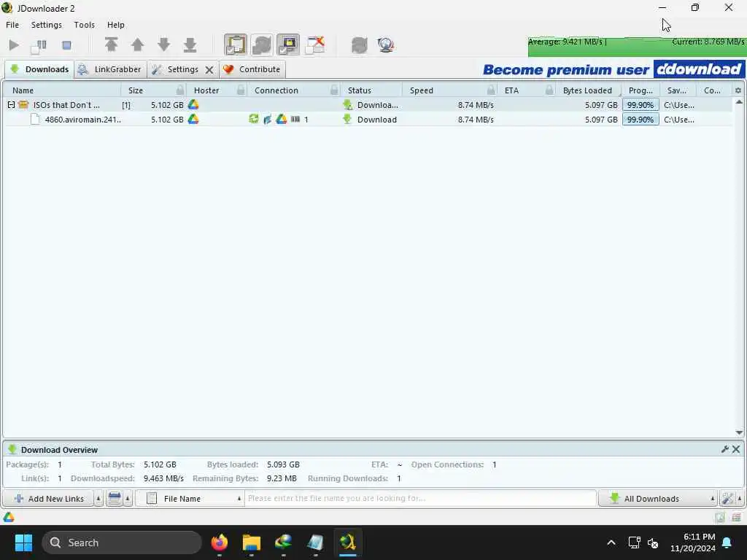Stop all downloads with the stop icon

tap(66, 45)
